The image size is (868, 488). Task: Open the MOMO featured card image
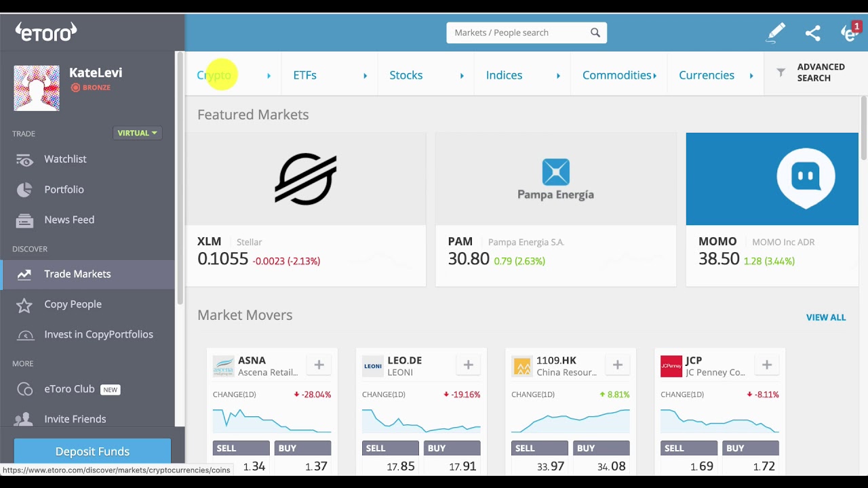772,179
